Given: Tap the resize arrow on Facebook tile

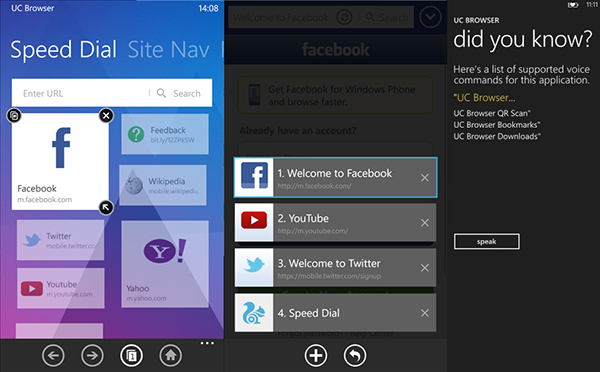Looking at the screenshot, I should click(106, 207).
